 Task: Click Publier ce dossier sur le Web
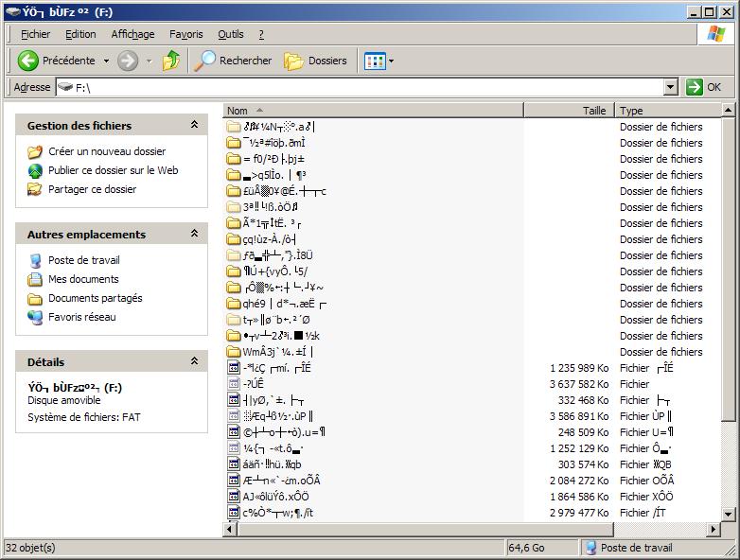(x=114, y=170)
